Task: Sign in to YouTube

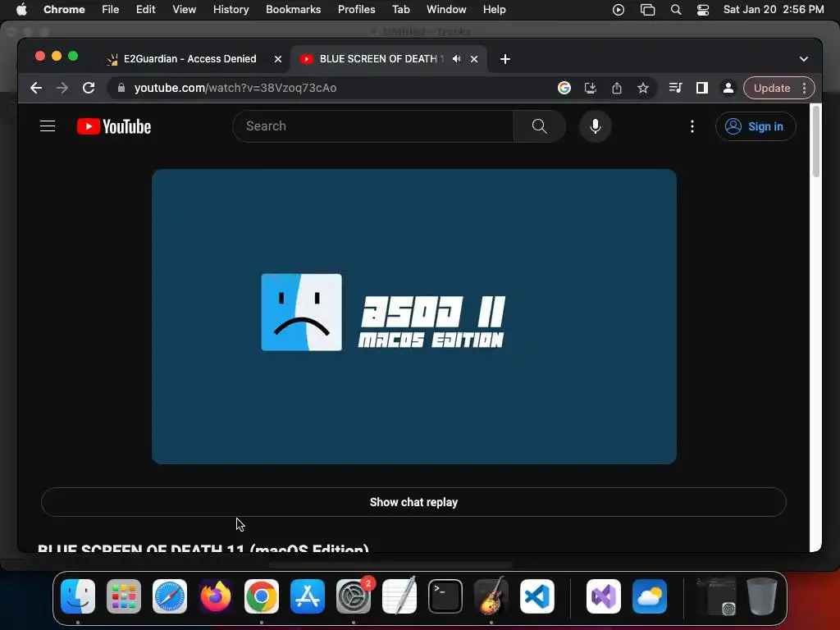Action: (x=756, y=126)
